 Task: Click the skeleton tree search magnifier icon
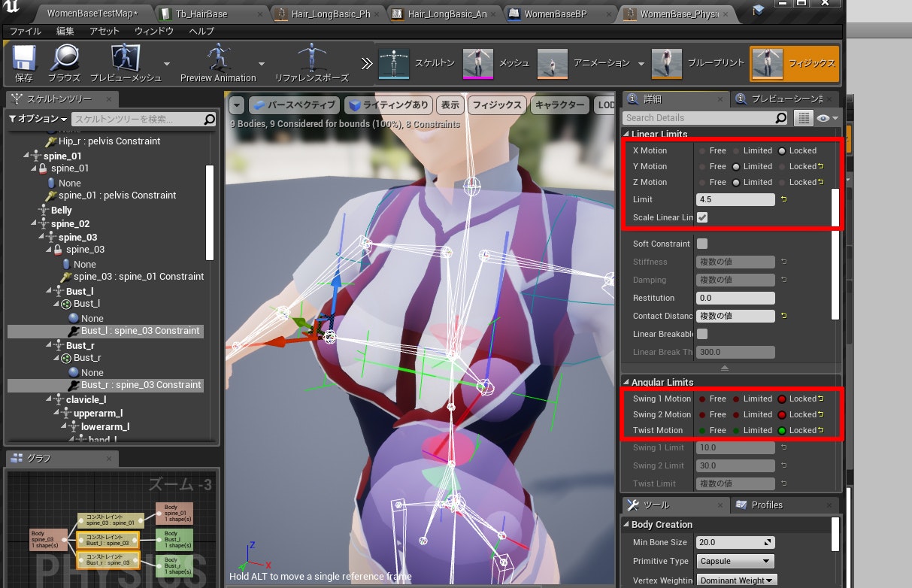coord(209,120)
